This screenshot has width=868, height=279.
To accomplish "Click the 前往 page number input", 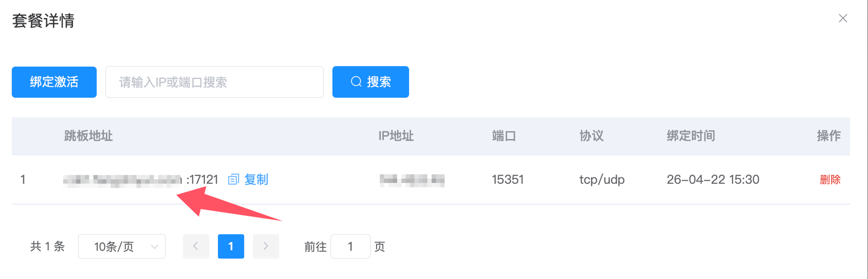I will point(350,247).
